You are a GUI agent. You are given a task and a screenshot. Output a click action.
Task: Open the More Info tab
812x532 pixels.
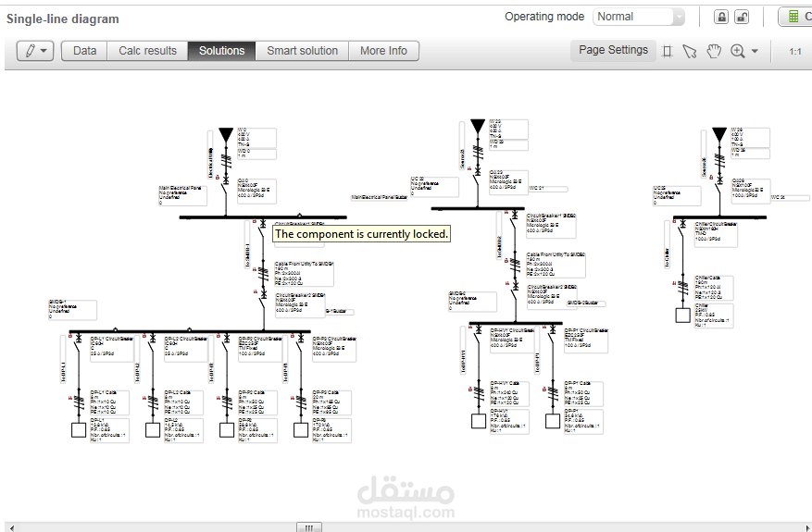point(383,51)
